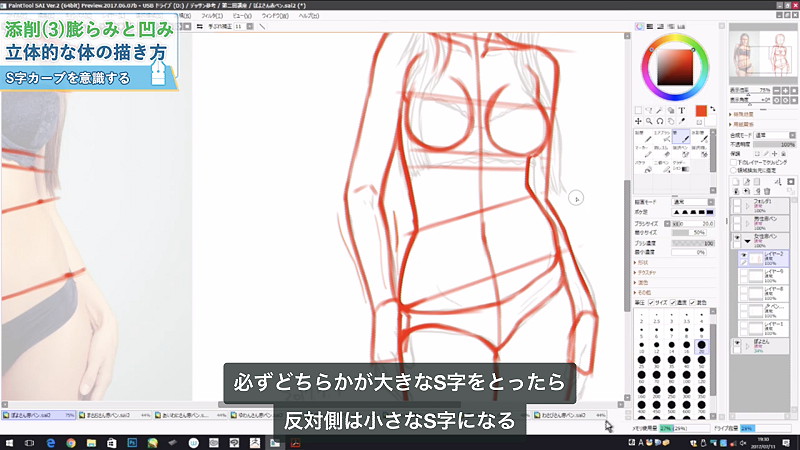
Task: Select the shape tool beside the Text tool
Action: (671, 110)
